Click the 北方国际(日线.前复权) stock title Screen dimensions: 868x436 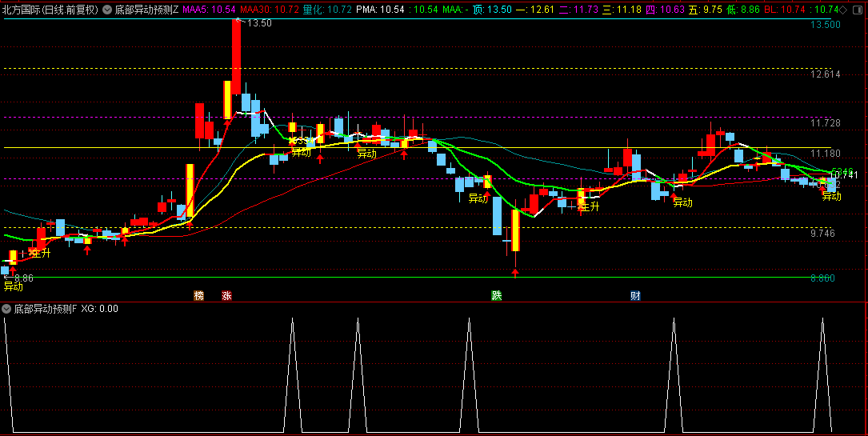coord(50,10)
